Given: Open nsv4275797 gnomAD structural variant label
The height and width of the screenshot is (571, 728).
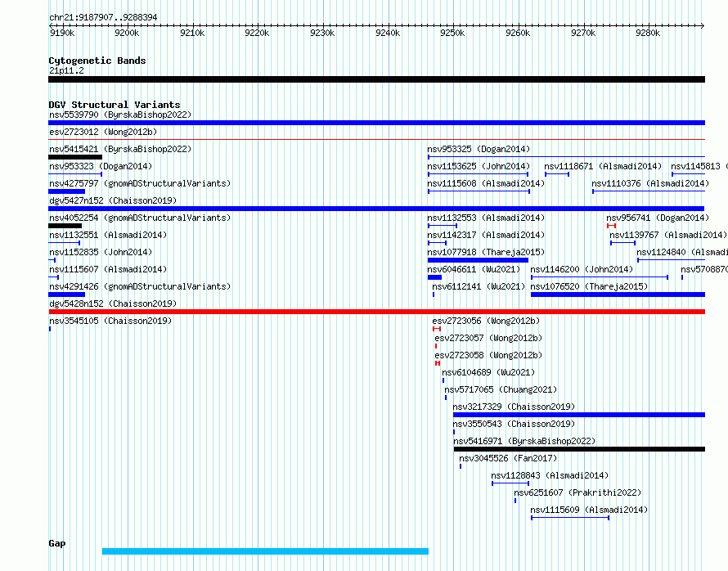Looking at the screenshot, I should tap(140, 183).
